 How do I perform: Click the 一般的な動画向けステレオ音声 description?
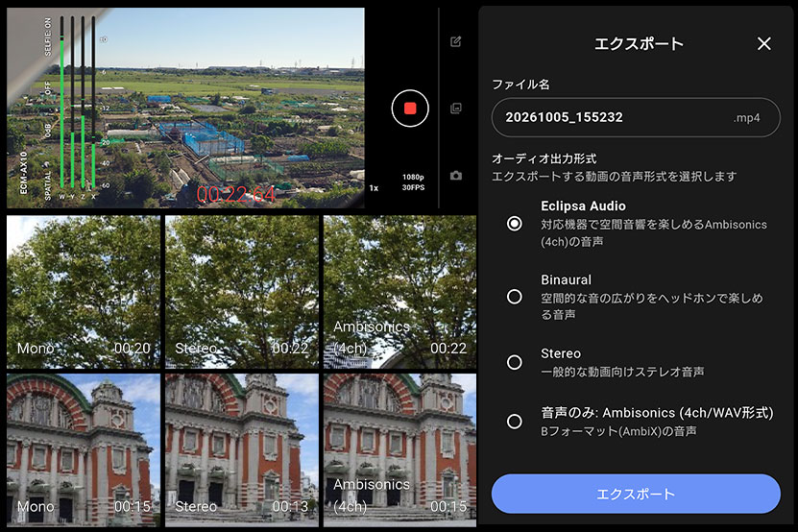point(622,373)
